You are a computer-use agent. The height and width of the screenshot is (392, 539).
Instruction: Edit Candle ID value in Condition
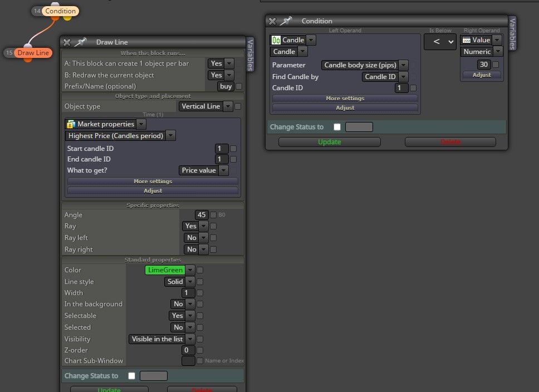pyautogui.click(x=401, y=88)
